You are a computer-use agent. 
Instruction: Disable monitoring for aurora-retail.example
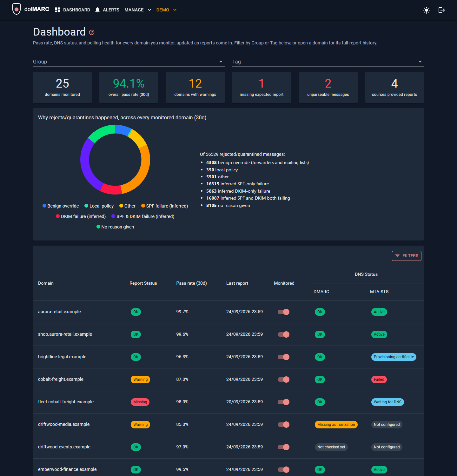(x=284, y=312)
